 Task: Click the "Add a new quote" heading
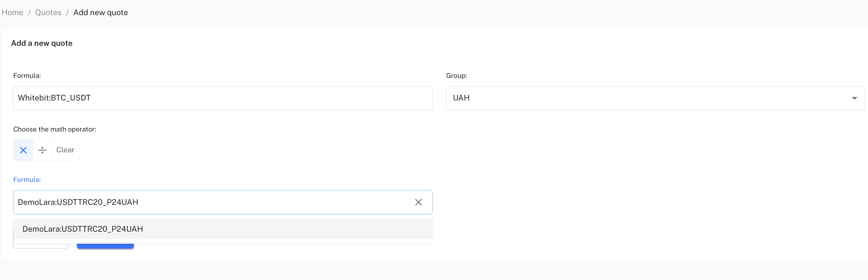pyautogui.click(x=42, y=43)
